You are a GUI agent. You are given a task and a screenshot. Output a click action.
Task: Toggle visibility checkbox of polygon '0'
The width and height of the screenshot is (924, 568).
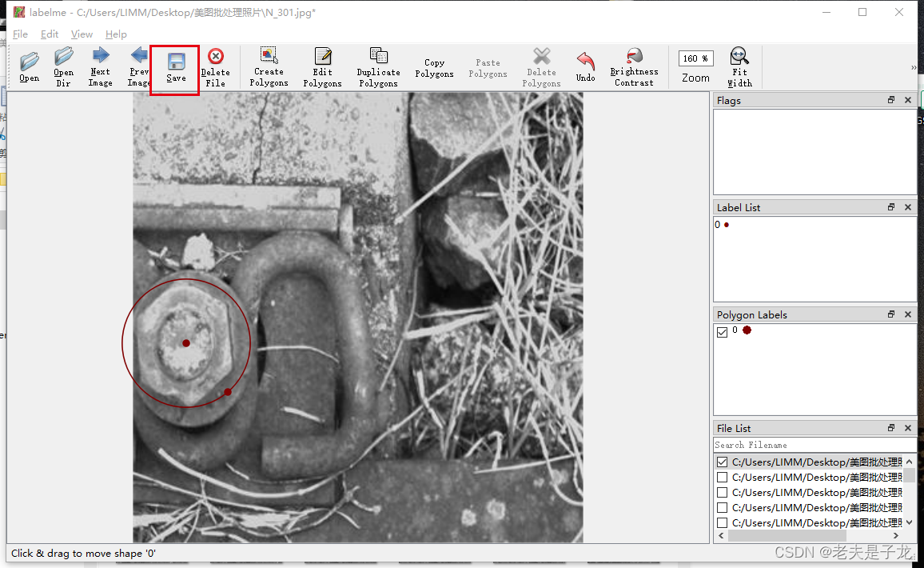[722, 332]
